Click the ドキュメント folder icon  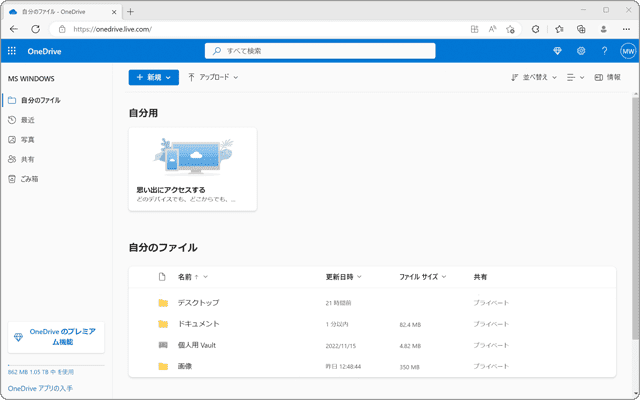[163, 324]
